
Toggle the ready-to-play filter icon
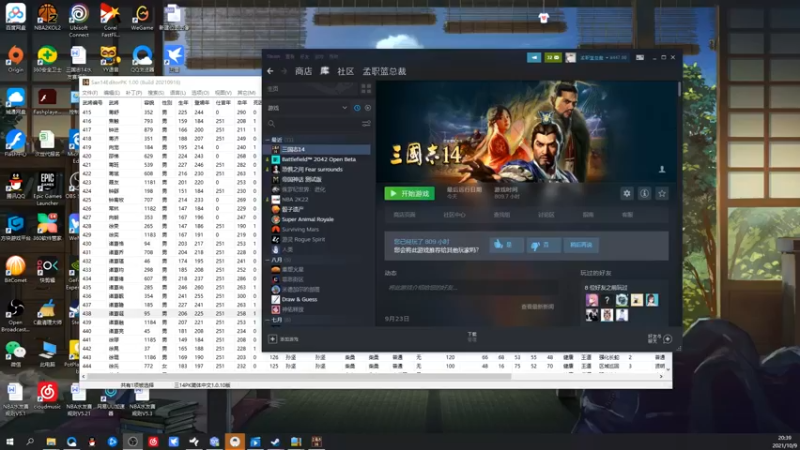pyautogui.click(x=368, y=108)
